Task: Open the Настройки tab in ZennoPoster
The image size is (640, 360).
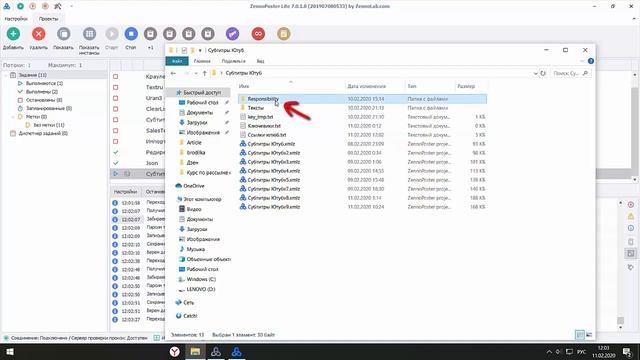Action: 16,19
